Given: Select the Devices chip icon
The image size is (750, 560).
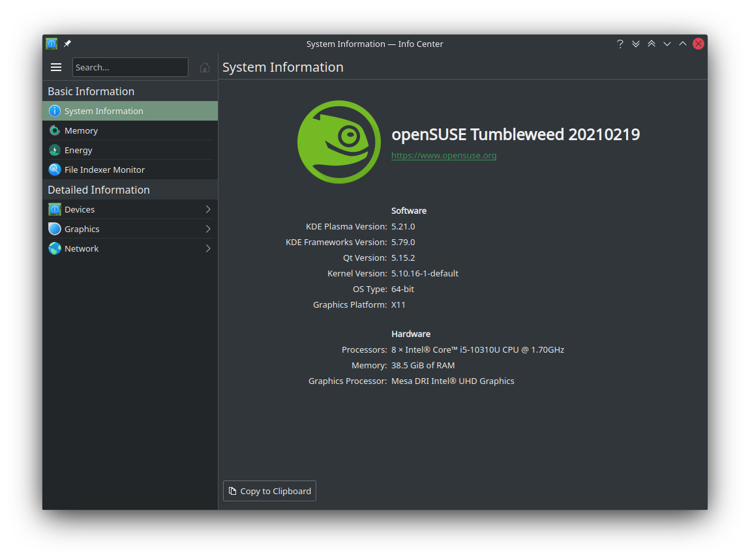Looking at the screenshot, I should (x=55, y=209).
